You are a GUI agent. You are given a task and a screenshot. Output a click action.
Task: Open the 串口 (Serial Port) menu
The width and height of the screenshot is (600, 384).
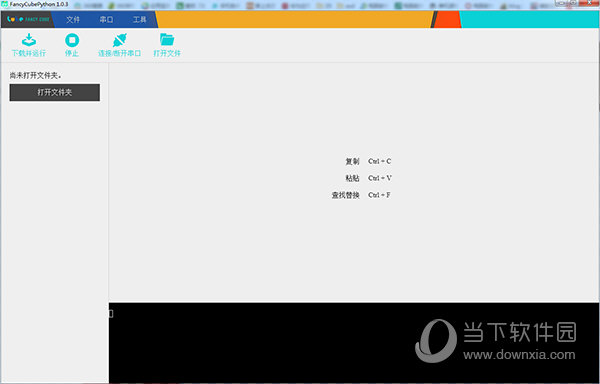coord(106,20)
